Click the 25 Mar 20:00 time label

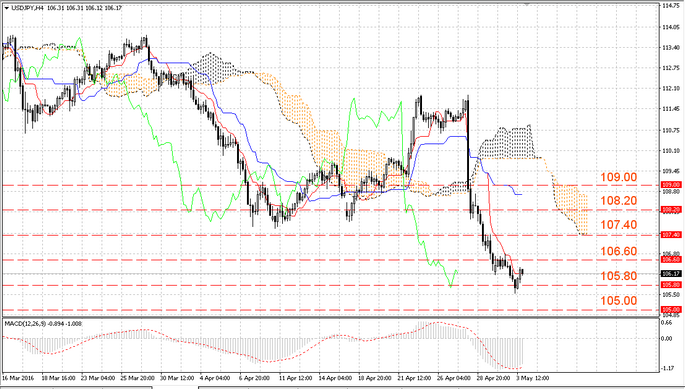click(138, 378)
